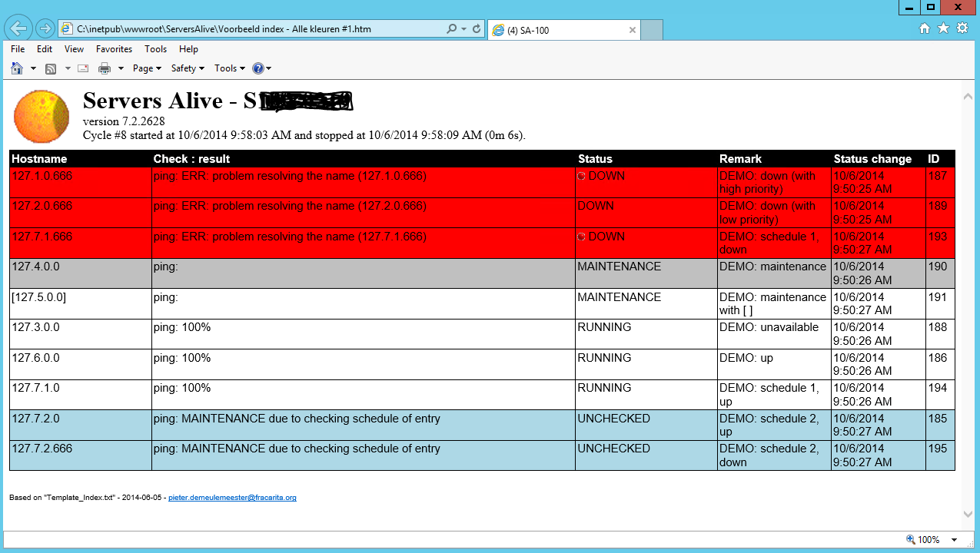
Task: Expand the address bar search dropdown arrow
Action: [x=463, y=29]
